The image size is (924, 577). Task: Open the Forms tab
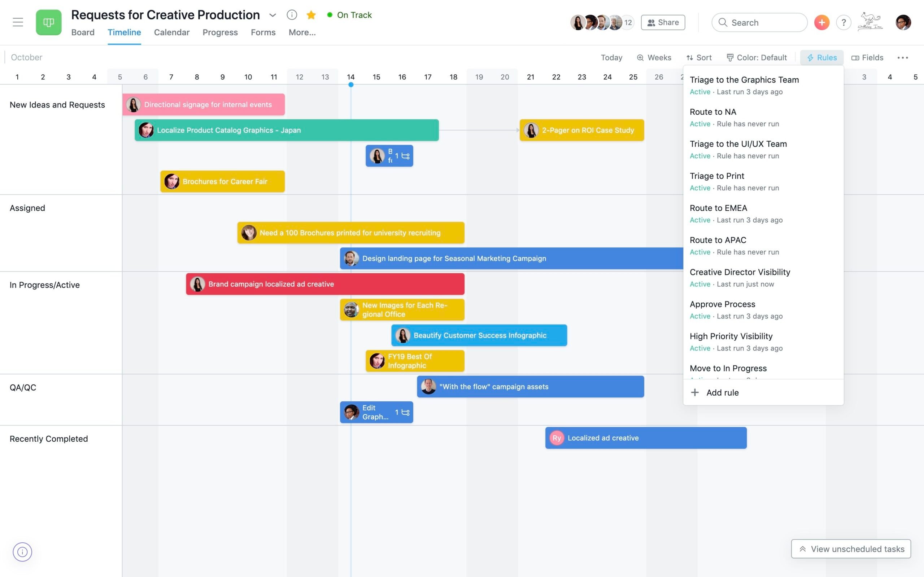pyautogui.click(x=263, y=32)
